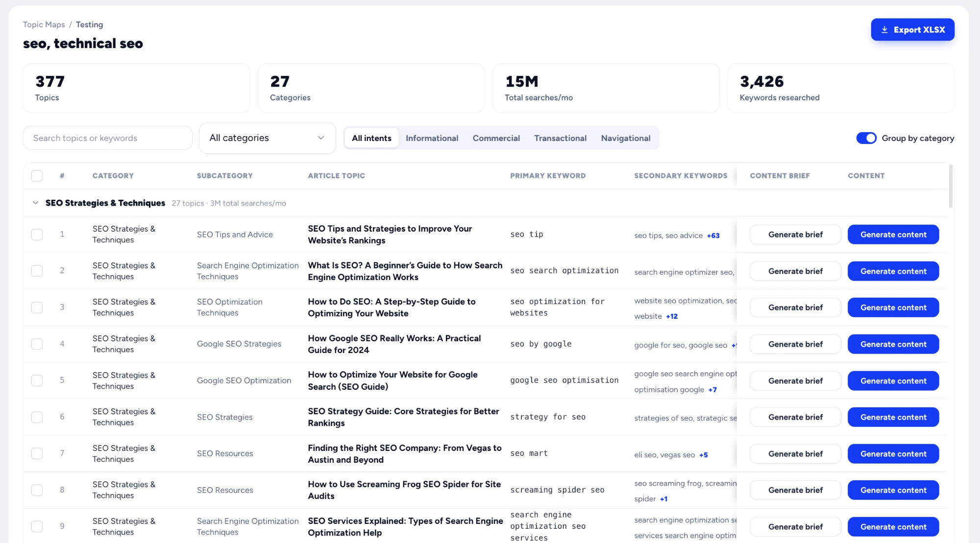The height and width of the screenshot is (543, 980).
Task: Click the Search topics or keywords field
Action: coord(107,138)
